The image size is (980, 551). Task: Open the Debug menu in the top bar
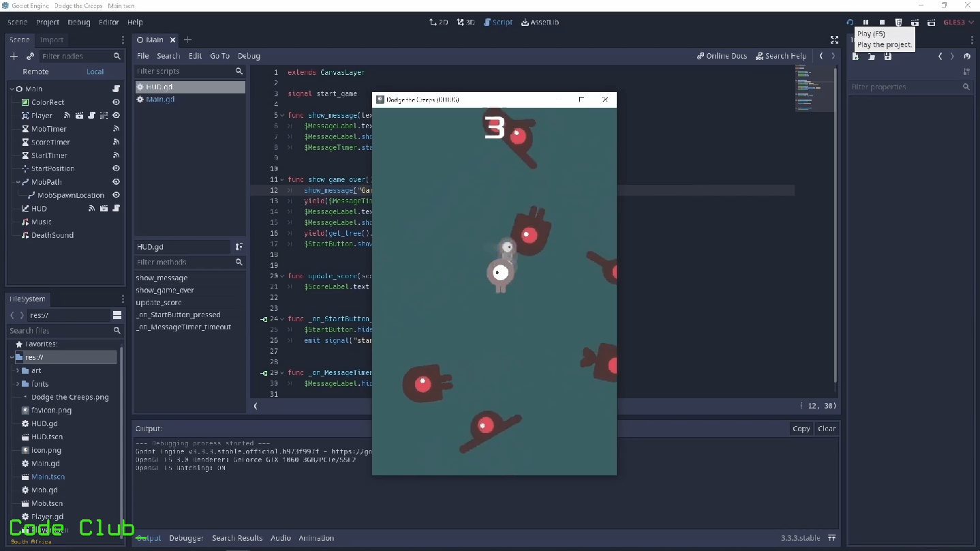click(79, 23)
